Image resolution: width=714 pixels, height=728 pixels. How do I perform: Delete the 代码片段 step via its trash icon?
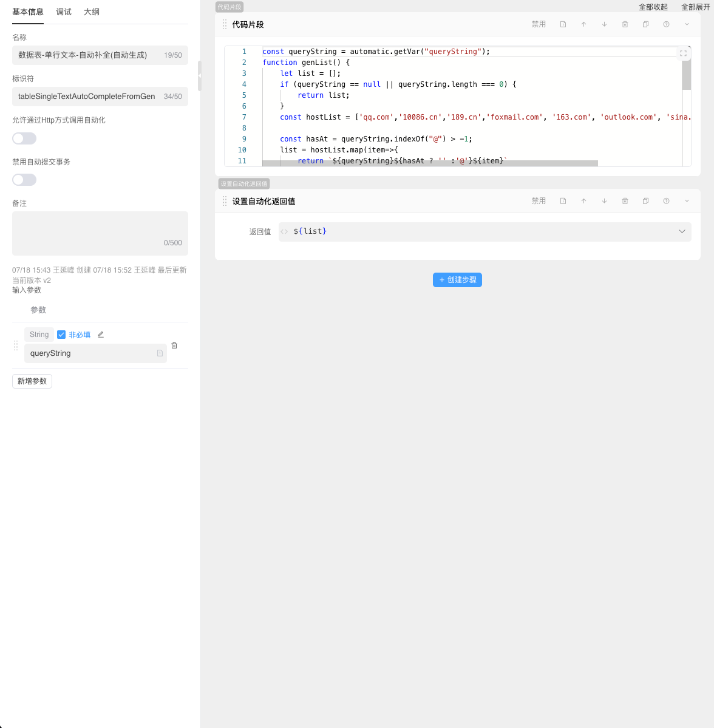(625, 24)
